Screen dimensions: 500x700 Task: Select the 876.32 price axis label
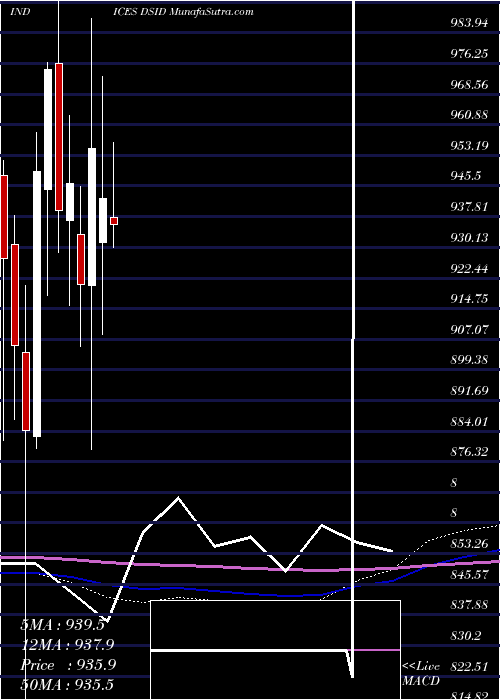pyautogui.click(x=469, y=452)
